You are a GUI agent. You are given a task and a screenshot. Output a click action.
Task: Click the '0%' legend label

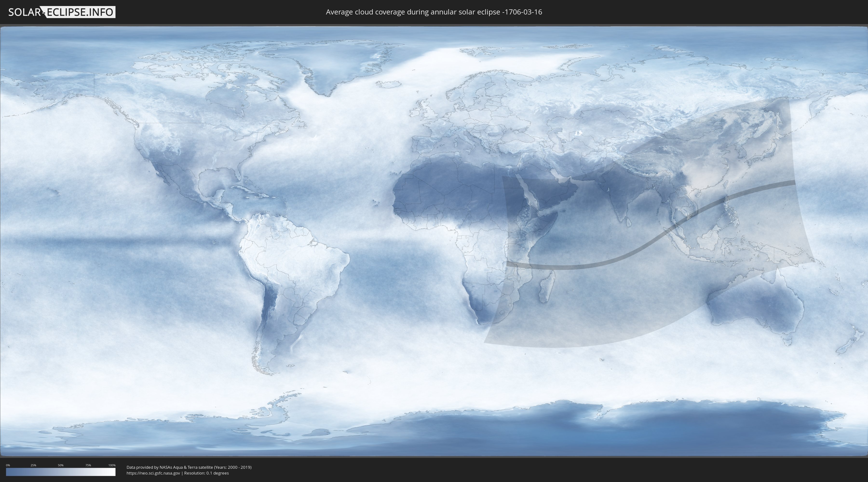[8, 465]
